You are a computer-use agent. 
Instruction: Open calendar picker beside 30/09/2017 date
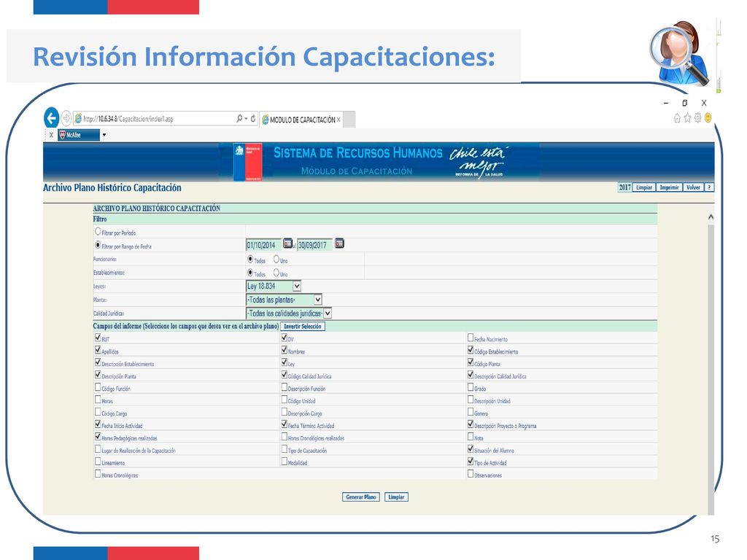[x=339, y=244]
